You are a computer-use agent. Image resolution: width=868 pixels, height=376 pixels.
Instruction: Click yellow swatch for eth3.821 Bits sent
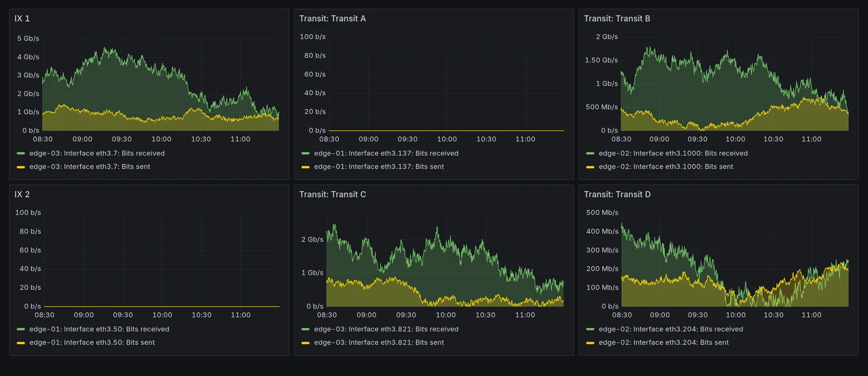306,342
